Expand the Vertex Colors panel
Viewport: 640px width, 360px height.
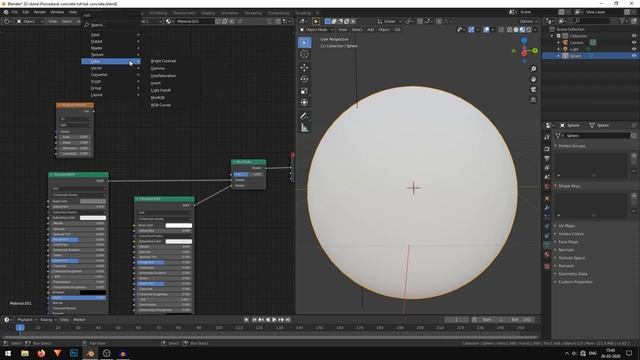(570, 234)
